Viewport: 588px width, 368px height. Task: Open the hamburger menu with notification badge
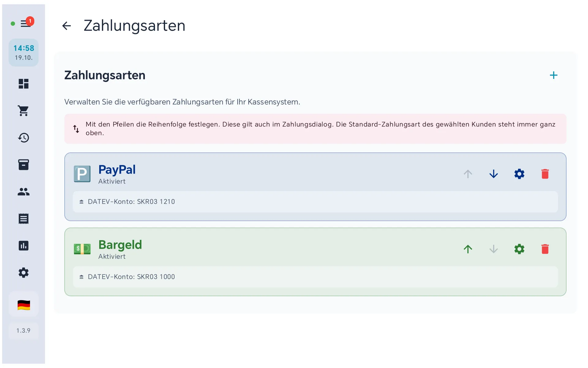(x=26, y=23)
